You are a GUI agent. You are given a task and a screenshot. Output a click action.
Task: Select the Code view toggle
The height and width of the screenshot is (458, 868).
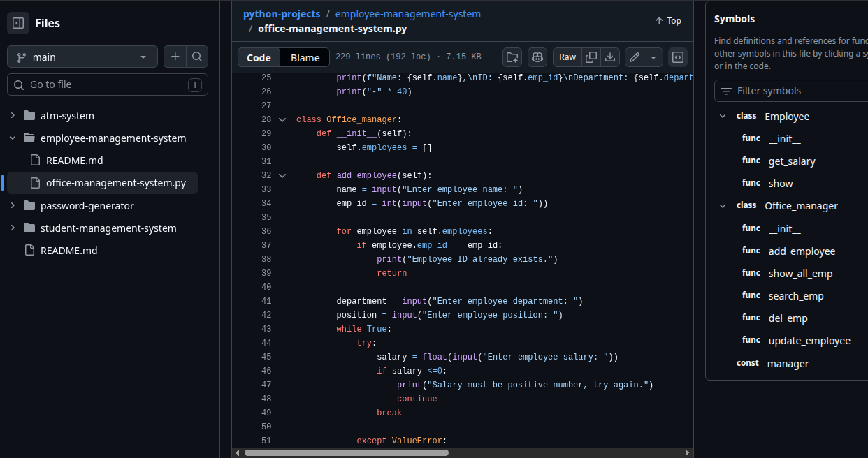click(259, 57)
